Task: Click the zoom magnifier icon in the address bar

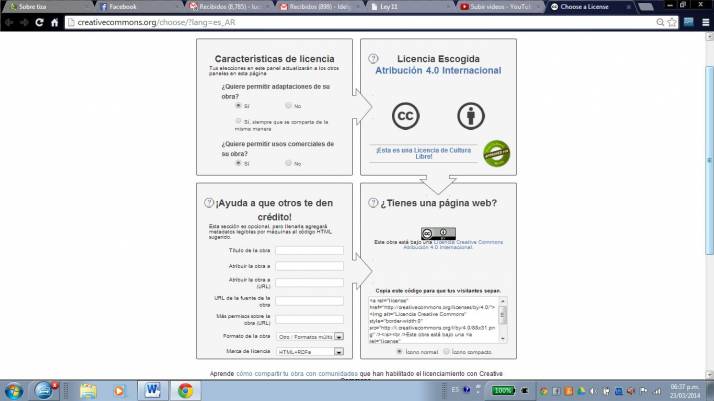Action: (660, 22)
